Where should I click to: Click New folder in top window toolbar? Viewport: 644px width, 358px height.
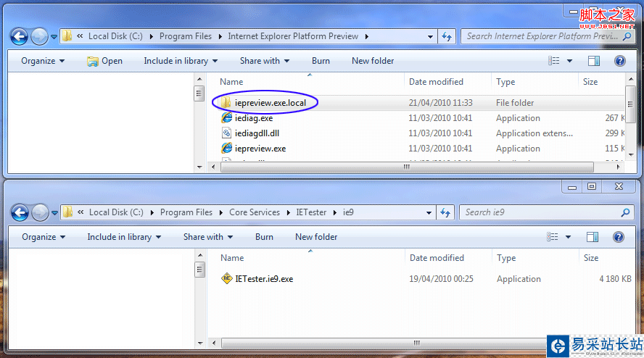(x=373, y=61)
